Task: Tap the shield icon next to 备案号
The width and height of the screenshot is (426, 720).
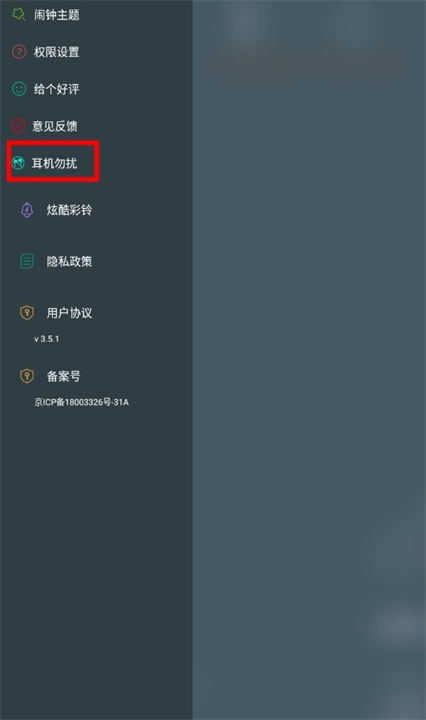Action: [27, 376]
